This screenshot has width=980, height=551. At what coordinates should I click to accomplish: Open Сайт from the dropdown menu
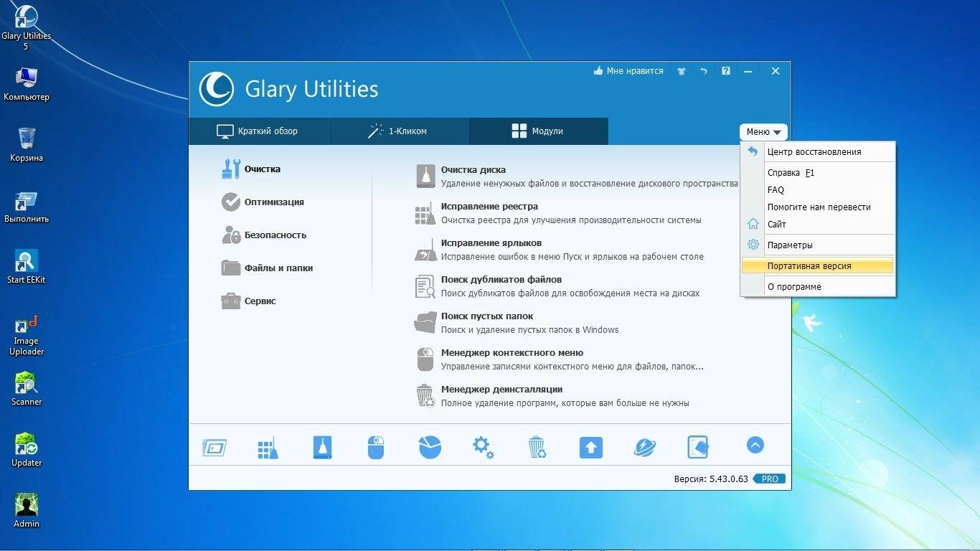[x=819, y=225]
